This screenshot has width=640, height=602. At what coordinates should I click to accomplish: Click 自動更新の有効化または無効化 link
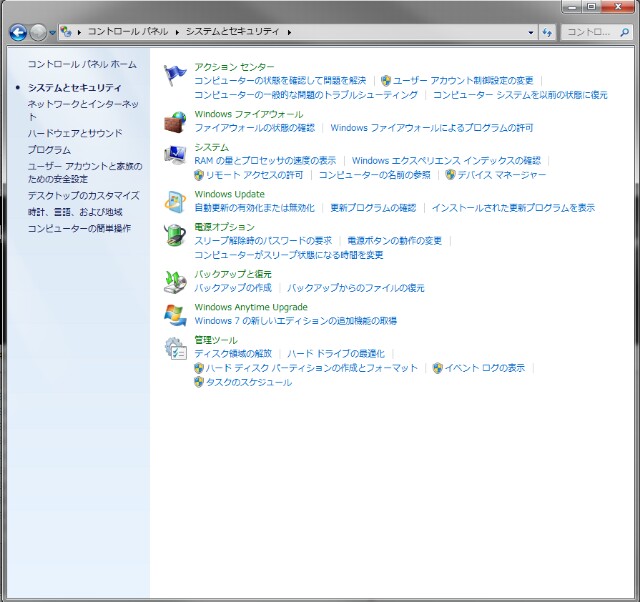[255, 208]
